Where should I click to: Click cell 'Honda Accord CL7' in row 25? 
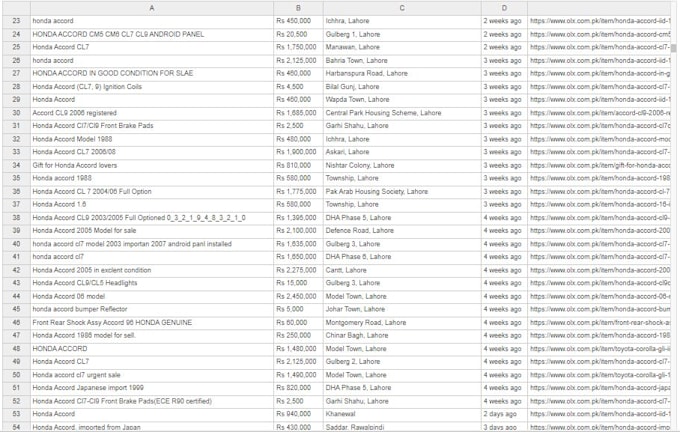(x=152, y=47)
